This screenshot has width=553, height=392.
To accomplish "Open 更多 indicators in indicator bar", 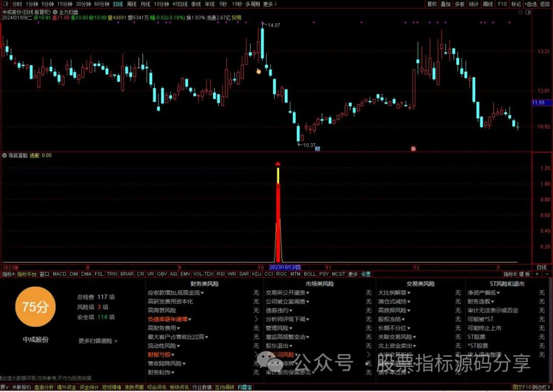I will [353, 274].
